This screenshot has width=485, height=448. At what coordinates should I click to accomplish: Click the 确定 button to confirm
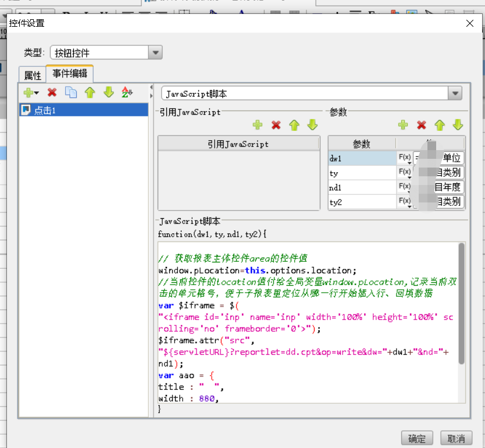[416, 439]
